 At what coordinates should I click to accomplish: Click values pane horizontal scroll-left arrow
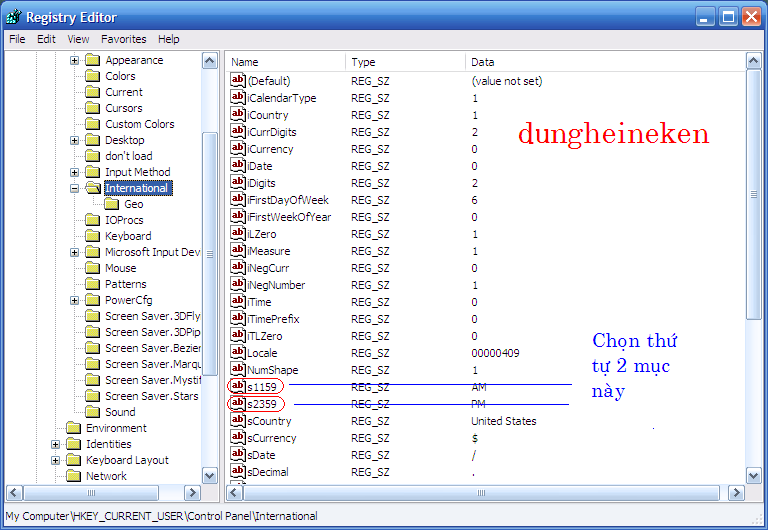click(234, 492)
